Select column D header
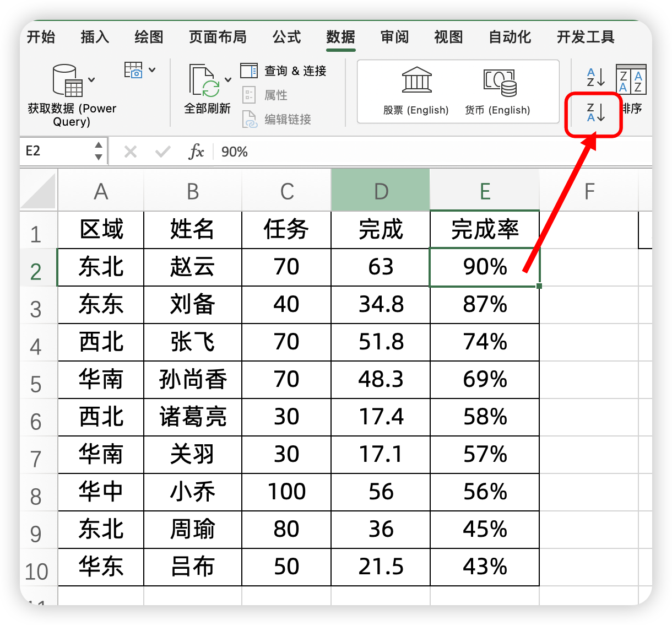Image resolution: width=672 pixels, height=625 pixels. (381, 191)
